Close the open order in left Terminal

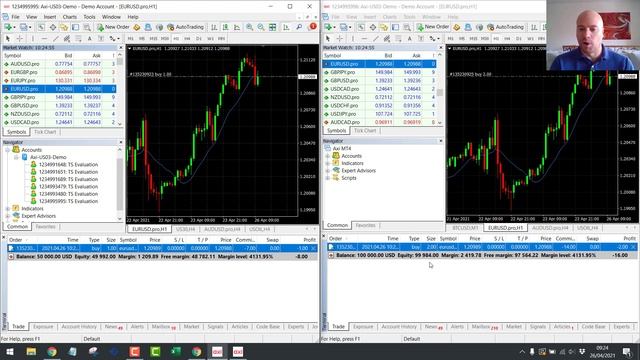(x=313, y=248)
